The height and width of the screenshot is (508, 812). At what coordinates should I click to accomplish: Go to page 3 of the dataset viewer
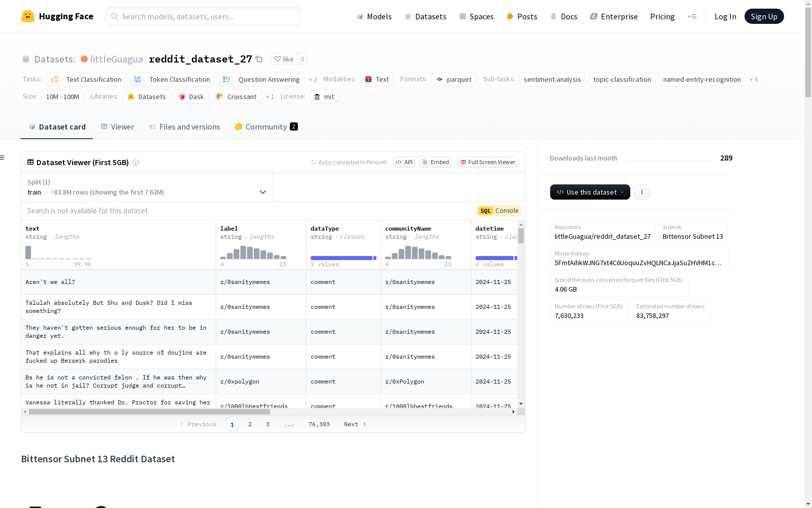267,424
